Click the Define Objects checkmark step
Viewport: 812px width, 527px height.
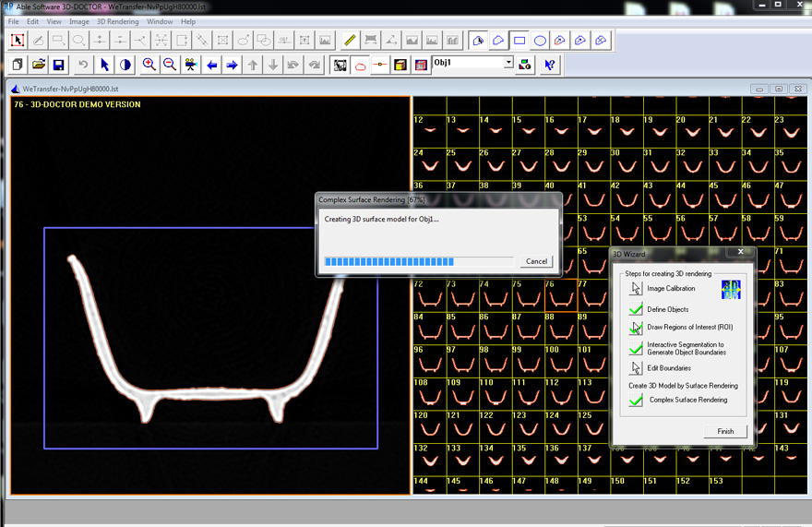pos(635,309)
